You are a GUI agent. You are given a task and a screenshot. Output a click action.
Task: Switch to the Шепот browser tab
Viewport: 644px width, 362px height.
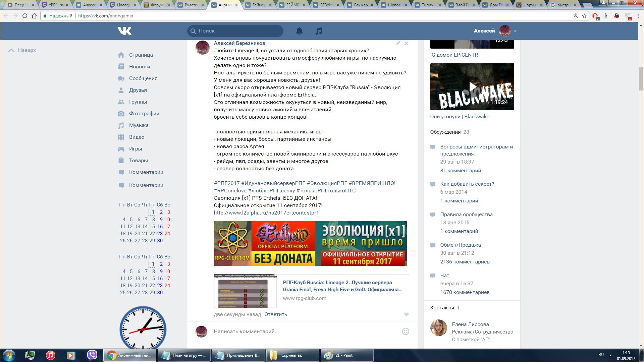pos(394,5)
